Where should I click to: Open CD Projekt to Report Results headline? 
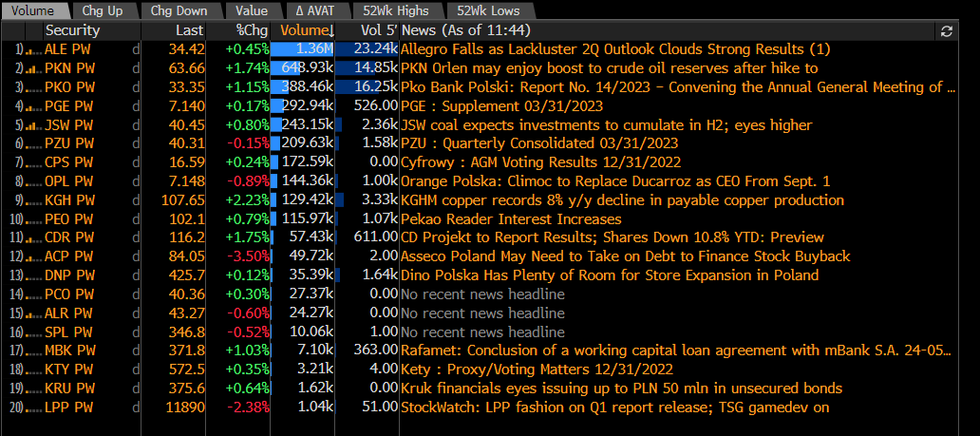pyautogui.click(x=612, y=237)
